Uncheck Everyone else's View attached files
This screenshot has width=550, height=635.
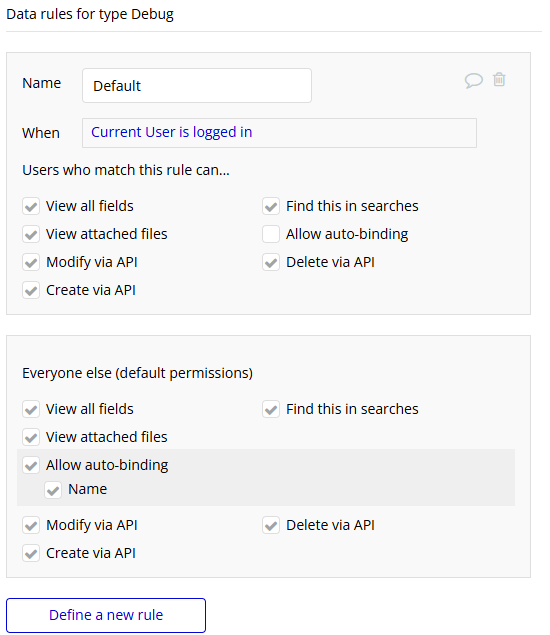point(31,437)
